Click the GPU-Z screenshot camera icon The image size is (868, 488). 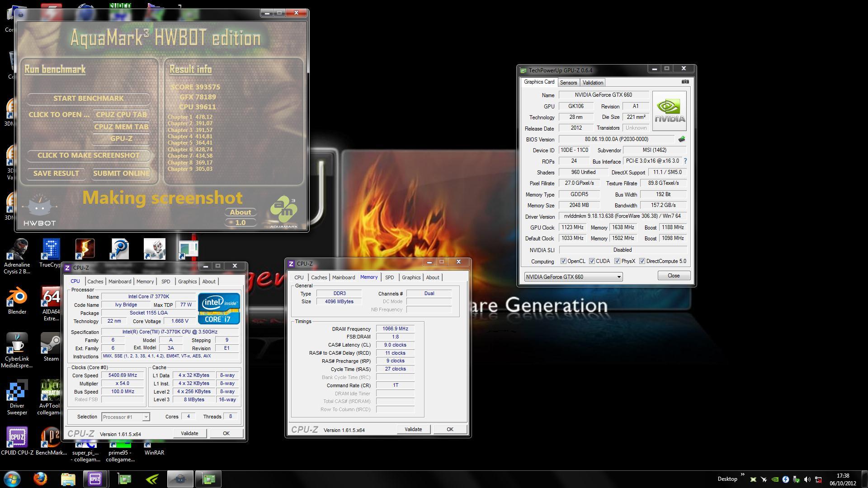point(685,82)
